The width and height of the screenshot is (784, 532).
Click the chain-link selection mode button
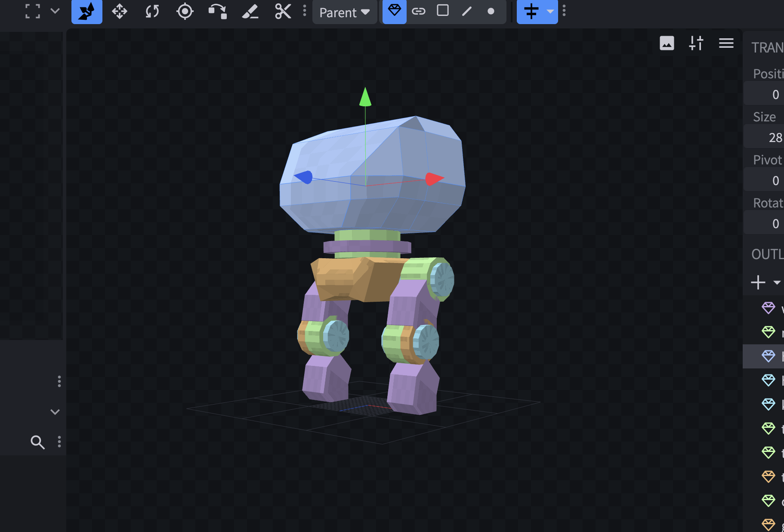coord(418,11)
